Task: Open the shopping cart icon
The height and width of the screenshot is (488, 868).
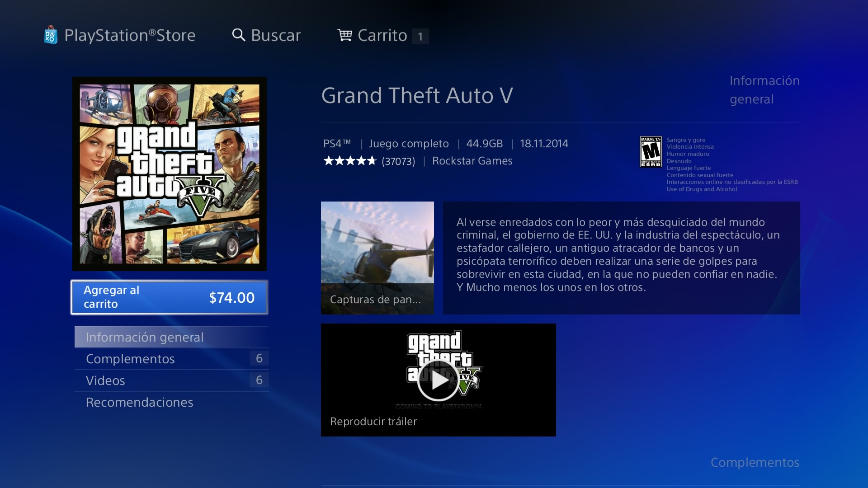Action: coord(345,35)
